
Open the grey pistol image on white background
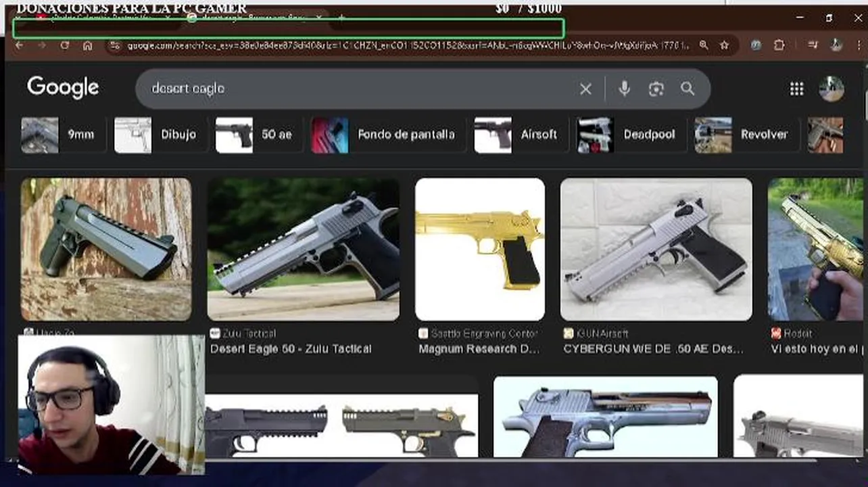(798, 417)
